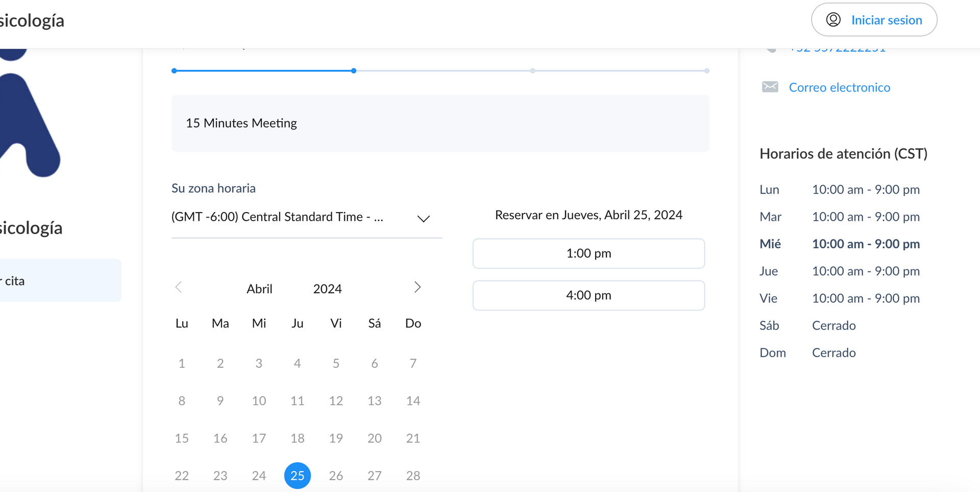
Task: Click calendar date 15
Action: point(182,438)
